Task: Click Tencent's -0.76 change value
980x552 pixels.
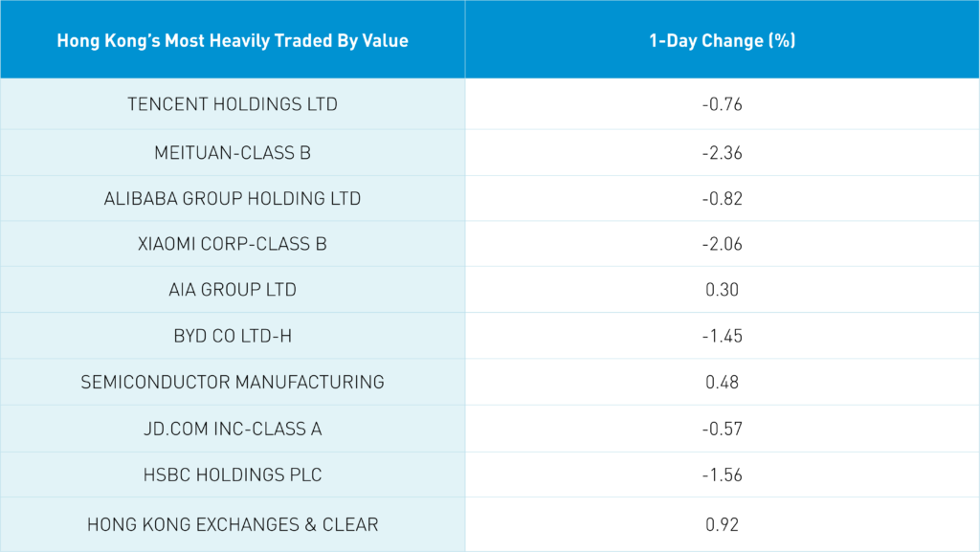Action: pyautogui.click(x=722, y=104)
